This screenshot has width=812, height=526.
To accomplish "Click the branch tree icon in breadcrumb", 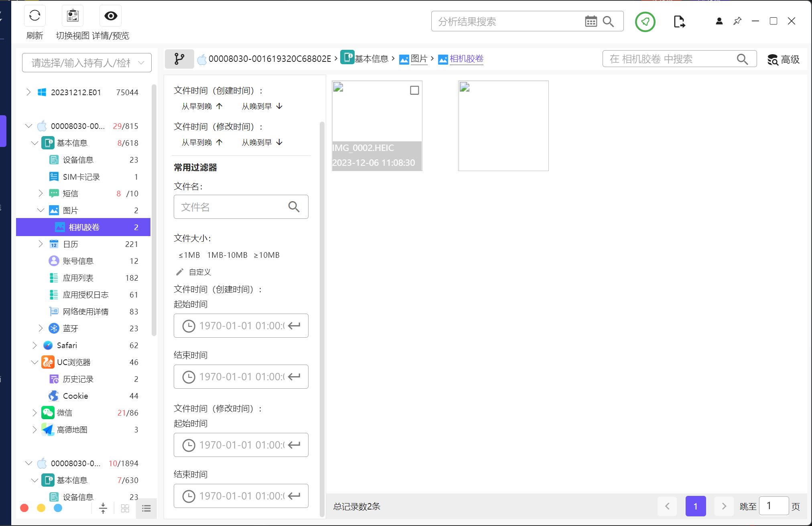I will (179, 59).
